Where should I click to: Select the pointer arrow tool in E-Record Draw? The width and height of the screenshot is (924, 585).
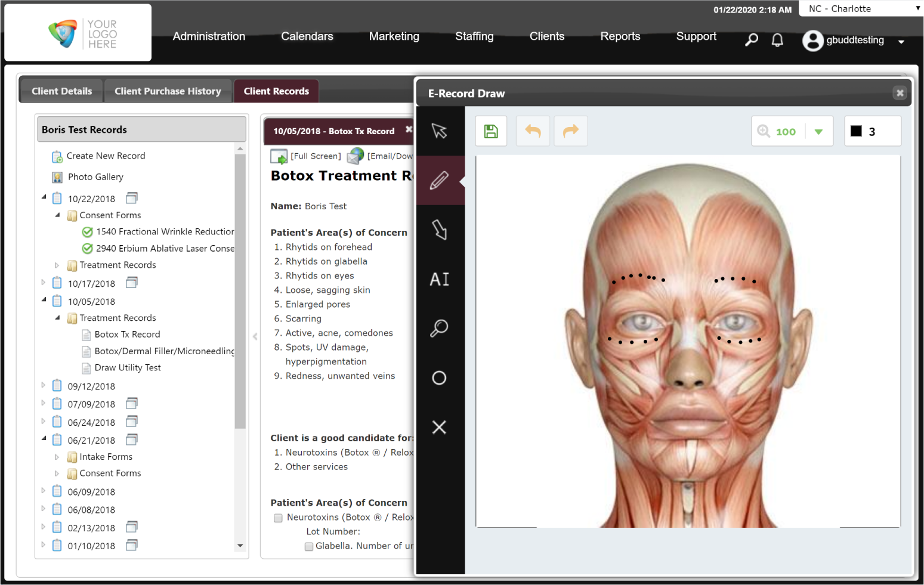440,131
